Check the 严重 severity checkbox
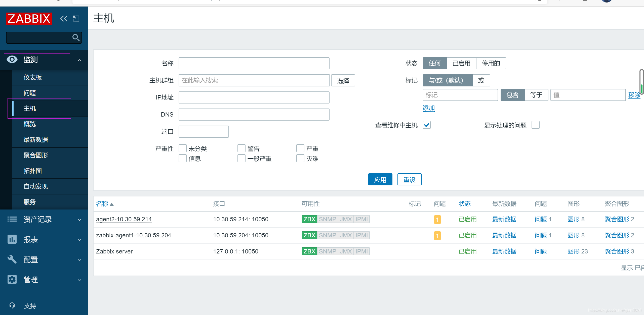Image resolution: width=644 pixels, height=315 pixels. [300, 148]
